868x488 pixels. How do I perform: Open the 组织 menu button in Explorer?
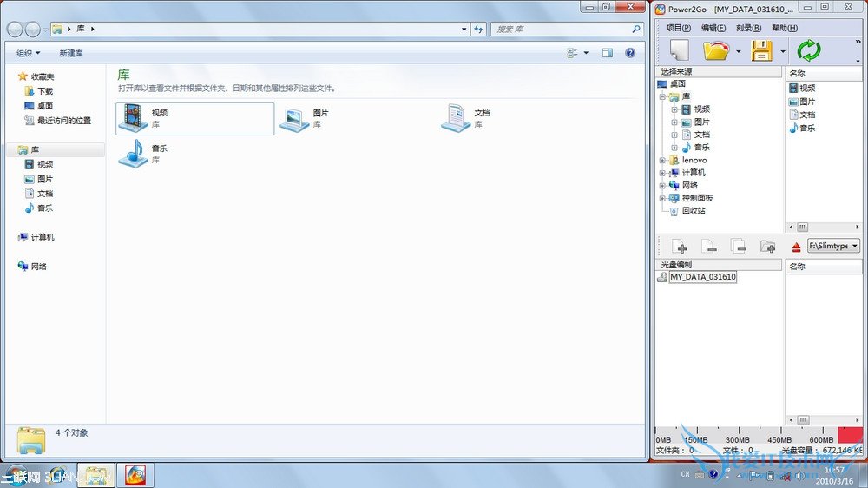28,53
